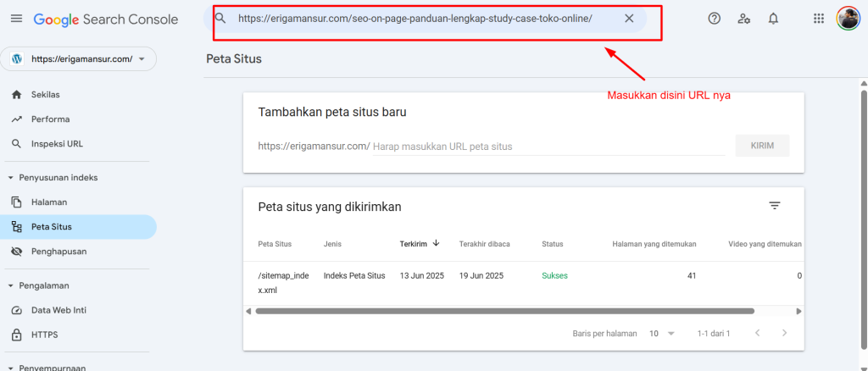
Task: Collapse the Penyusunan indeks section
Action: 53,178
